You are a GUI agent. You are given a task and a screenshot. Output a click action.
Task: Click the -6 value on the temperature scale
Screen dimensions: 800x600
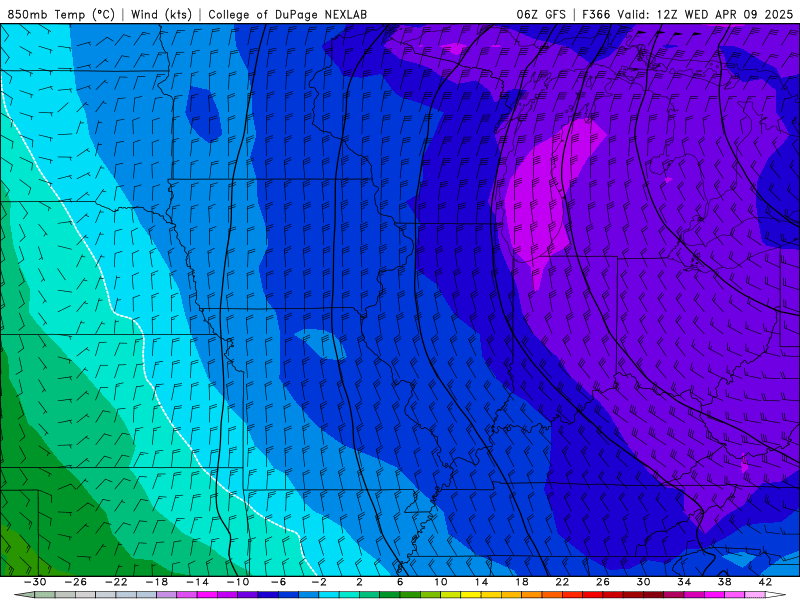278,582
